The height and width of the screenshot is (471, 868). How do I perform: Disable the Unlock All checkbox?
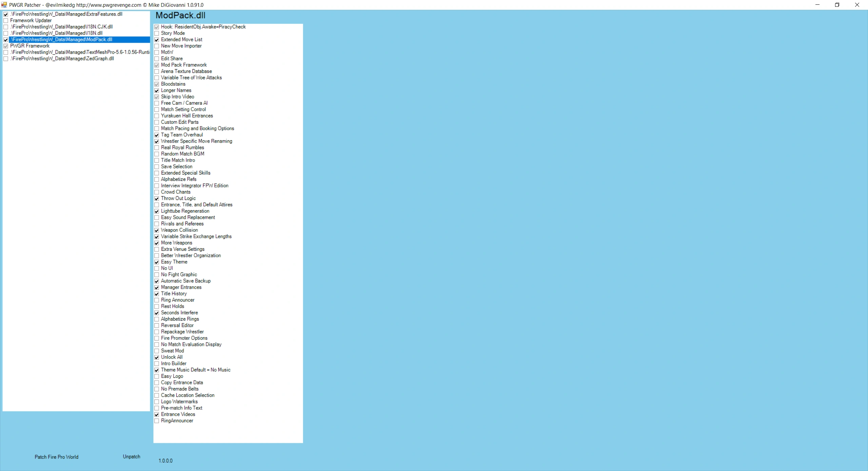click(x=157, y=357)
